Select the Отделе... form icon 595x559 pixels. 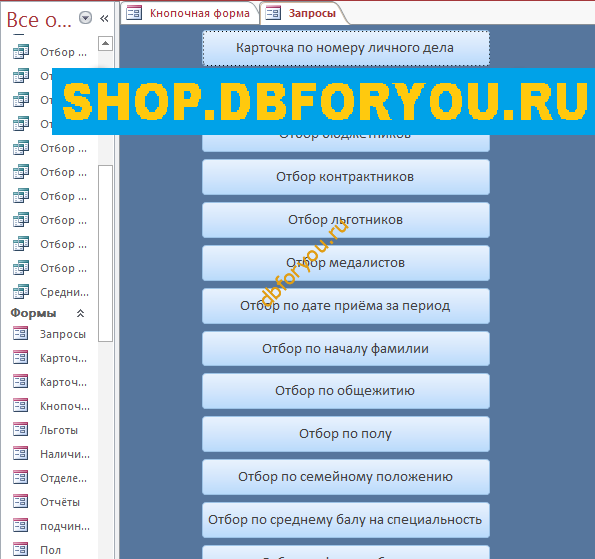[20, 478]
